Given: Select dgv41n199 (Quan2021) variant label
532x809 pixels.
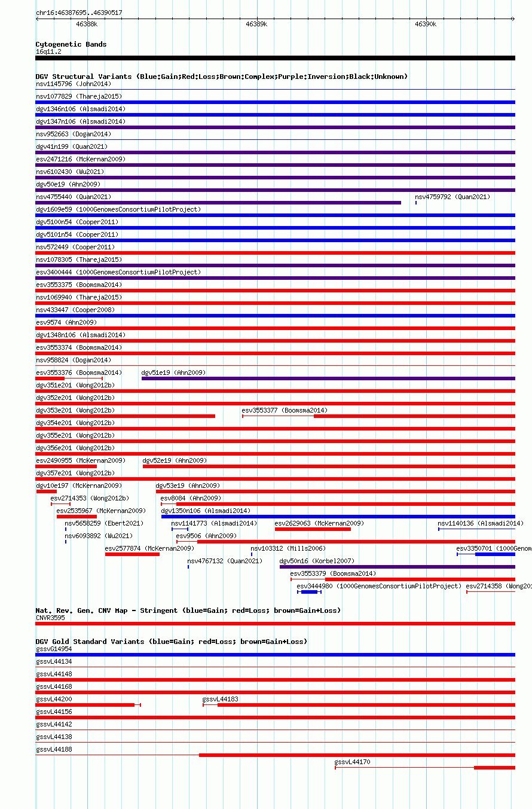Looking at the screenshot, I should [72, 146].
